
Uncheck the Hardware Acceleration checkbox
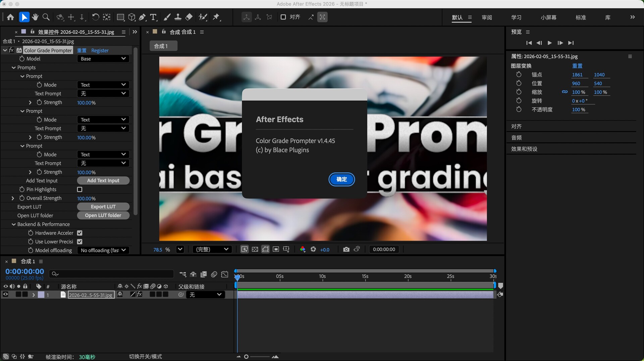click(x=79, y=233)
